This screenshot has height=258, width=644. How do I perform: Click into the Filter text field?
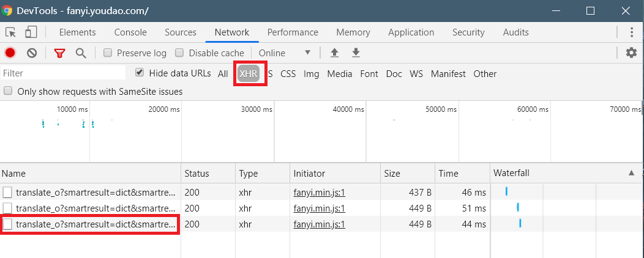pyautogui.click(x=63, y=73)
